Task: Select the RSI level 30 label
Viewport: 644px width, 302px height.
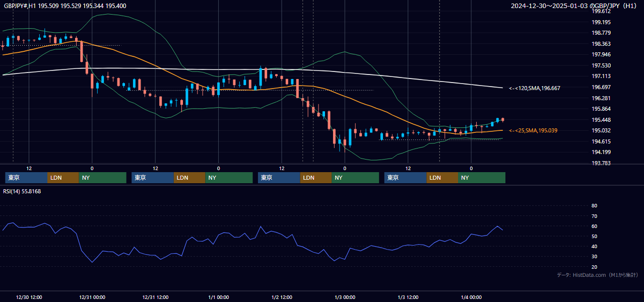Action: point(594,257)
